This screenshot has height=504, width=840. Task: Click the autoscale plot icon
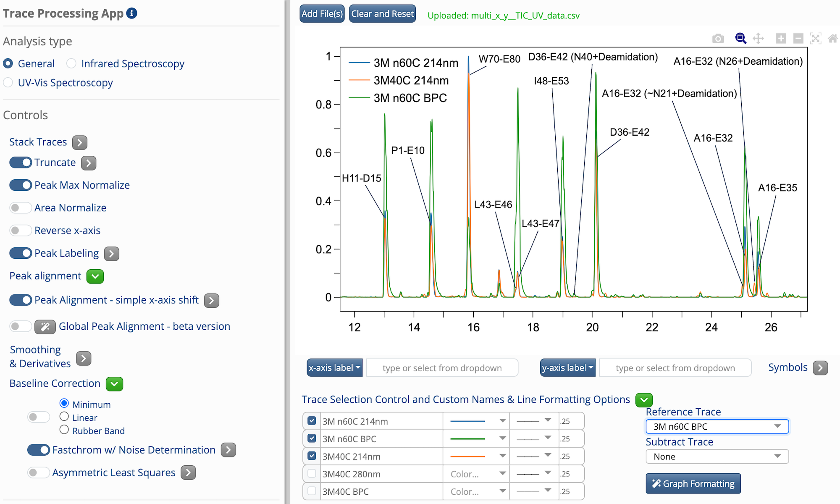point(815,39)
